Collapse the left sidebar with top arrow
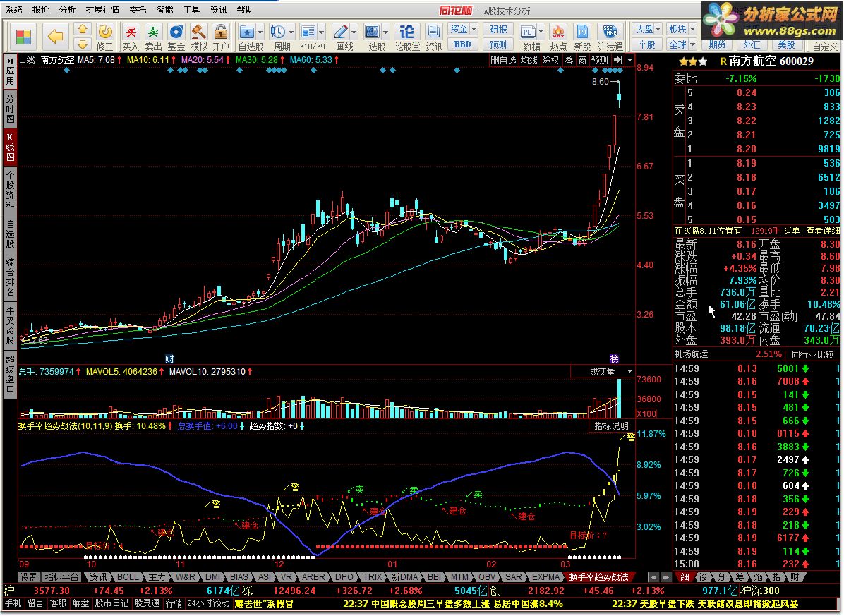 tap(10, 60)
